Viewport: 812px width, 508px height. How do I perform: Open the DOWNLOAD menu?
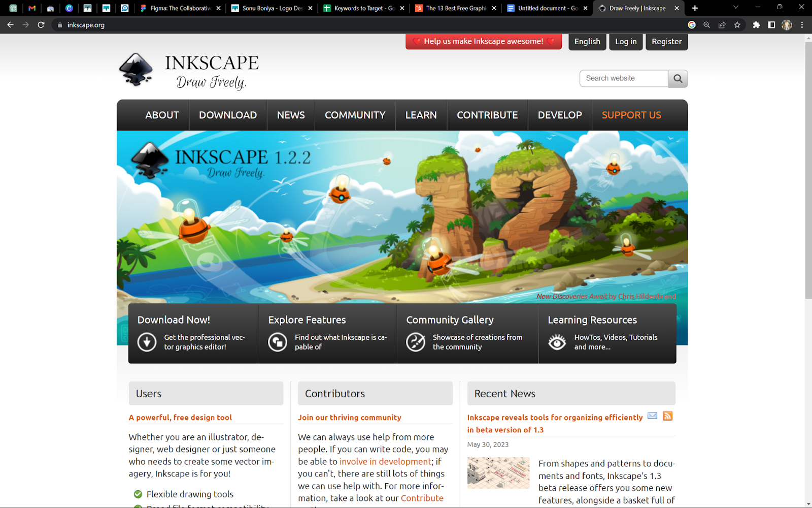228,115
